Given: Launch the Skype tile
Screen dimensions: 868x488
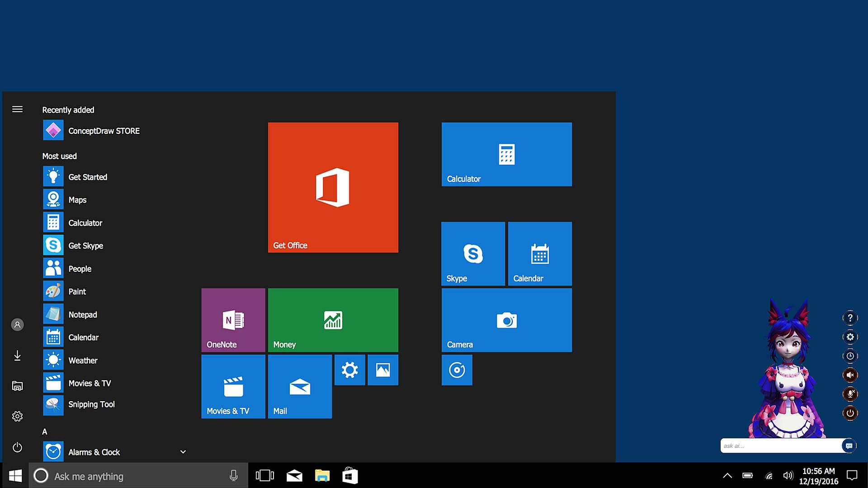Looking at the screenshot, I should click(x=473, y=253).
